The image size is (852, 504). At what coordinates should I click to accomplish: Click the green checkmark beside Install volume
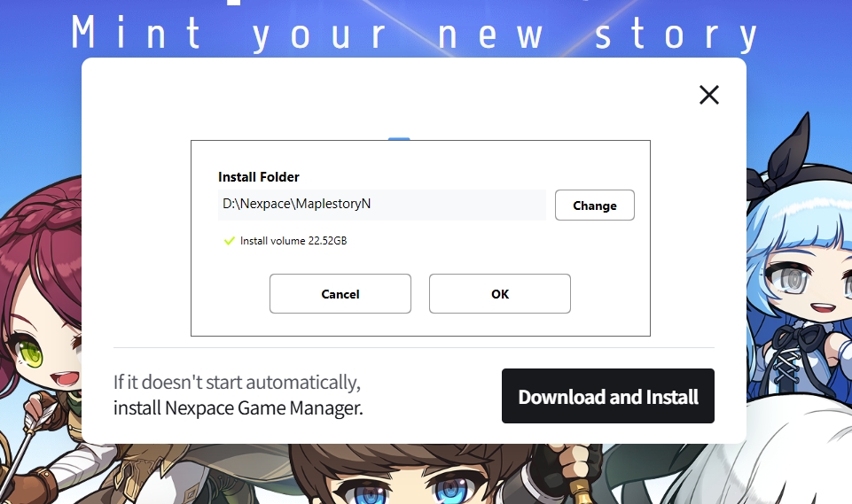click(230, 241)
